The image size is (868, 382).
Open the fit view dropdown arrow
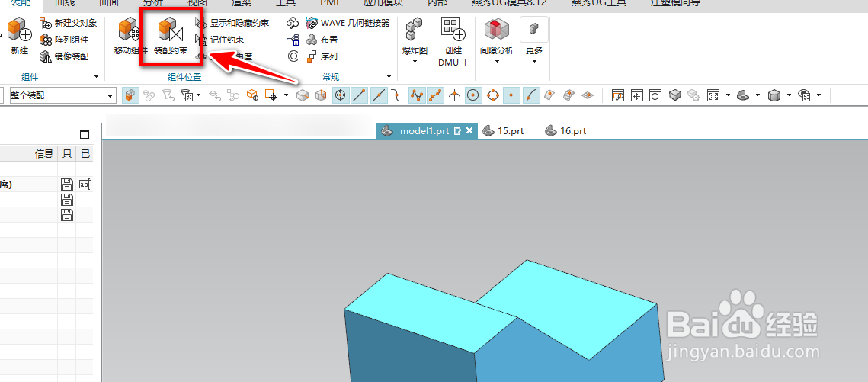point(727,96)
